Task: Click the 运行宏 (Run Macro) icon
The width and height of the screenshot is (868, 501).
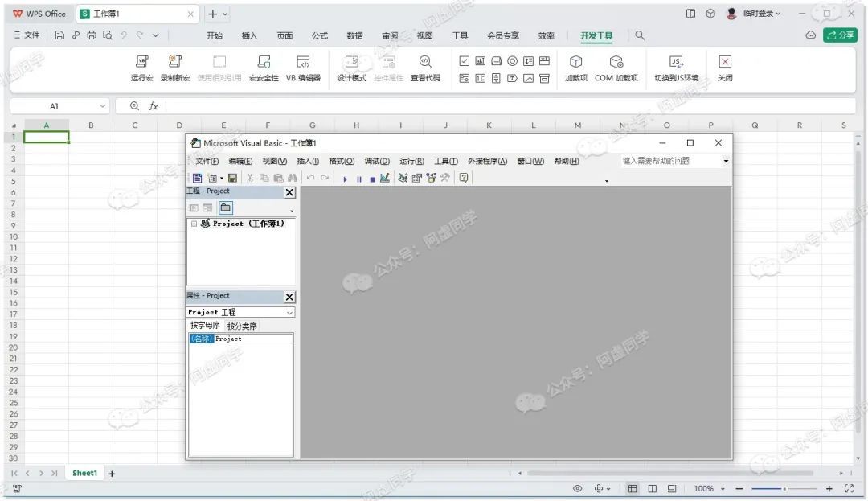Action: tap(141, 63)
